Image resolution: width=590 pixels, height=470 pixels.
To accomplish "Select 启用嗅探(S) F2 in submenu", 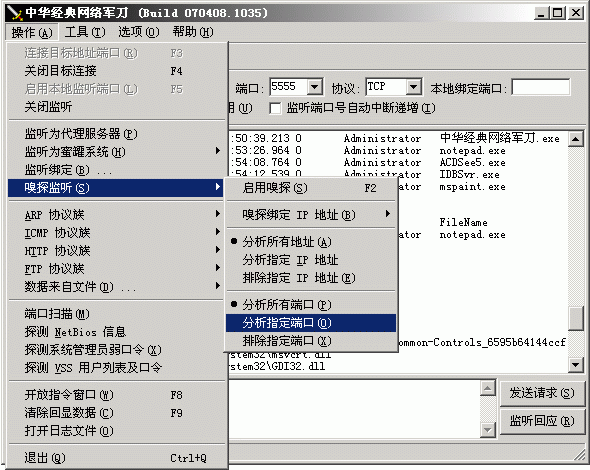I will 311,187.
